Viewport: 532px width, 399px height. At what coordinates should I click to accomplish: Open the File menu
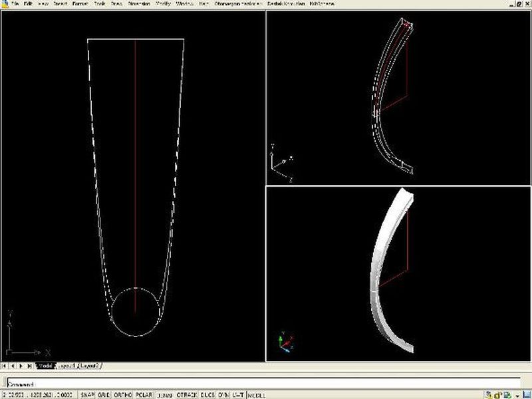click(15, 4)
